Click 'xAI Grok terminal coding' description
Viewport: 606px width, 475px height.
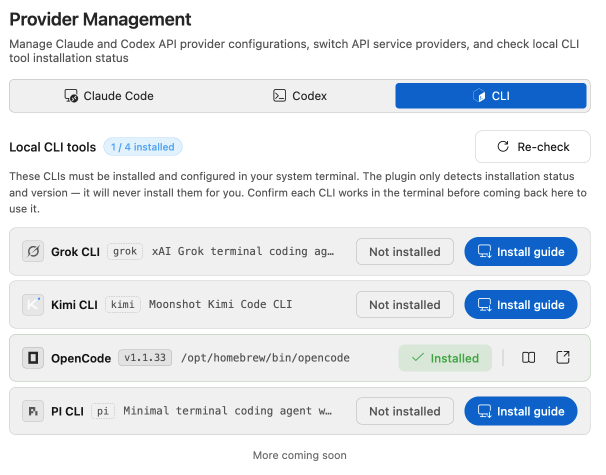(x=243, y=252)
